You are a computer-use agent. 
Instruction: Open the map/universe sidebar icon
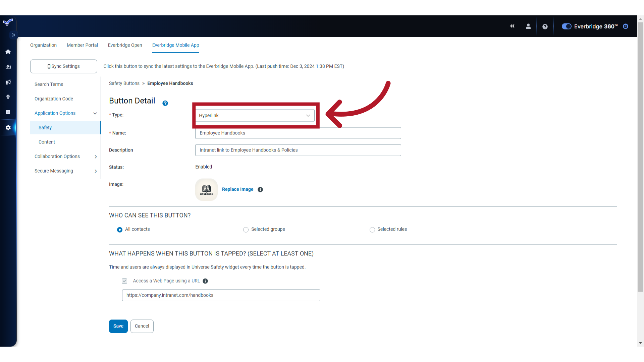[8, 67]
